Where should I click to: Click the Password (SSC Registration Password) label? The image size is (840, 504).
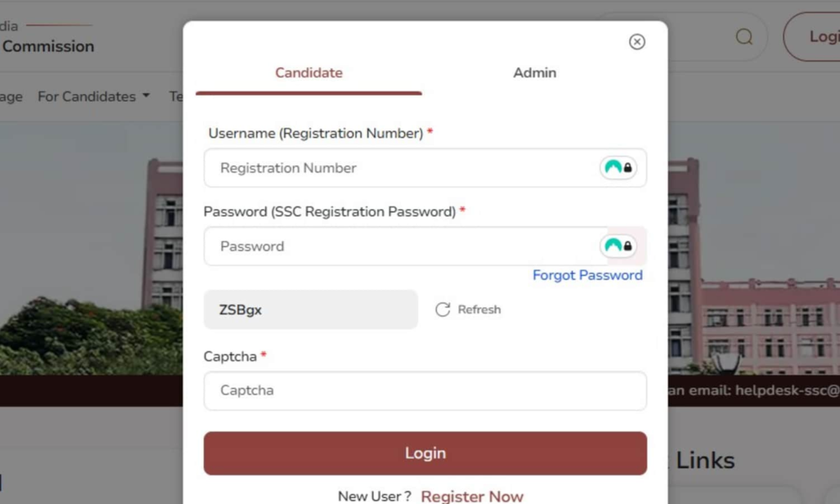click(x=329, y=212)
